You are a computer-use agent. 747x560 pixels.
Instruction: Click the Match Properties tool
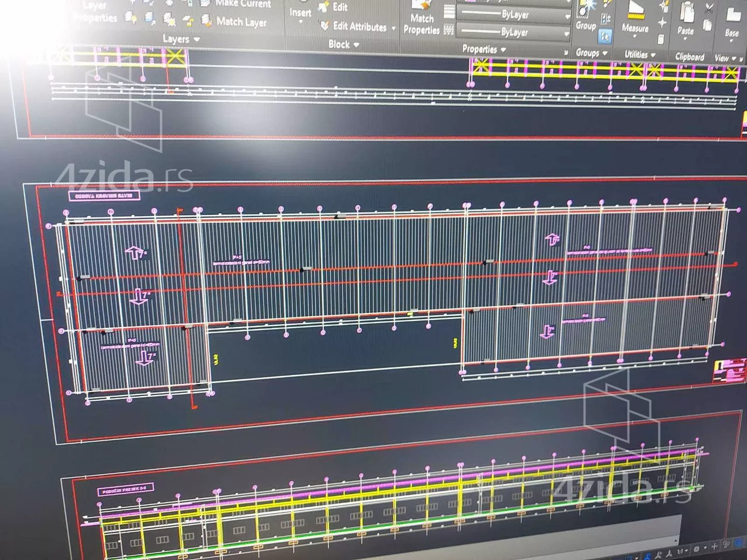click(422, 18)
